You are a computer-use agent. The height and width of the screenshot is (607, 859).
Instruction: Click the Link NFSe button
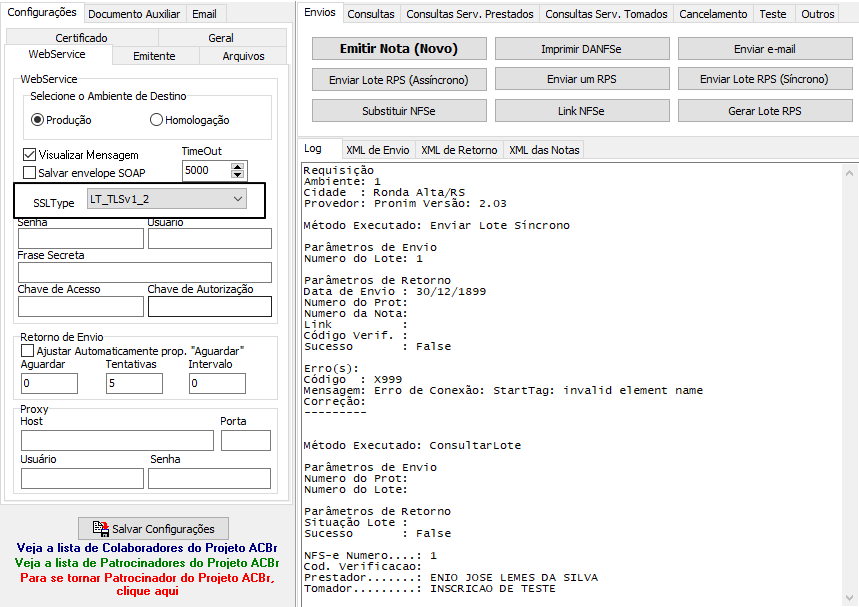coord(582,111)
